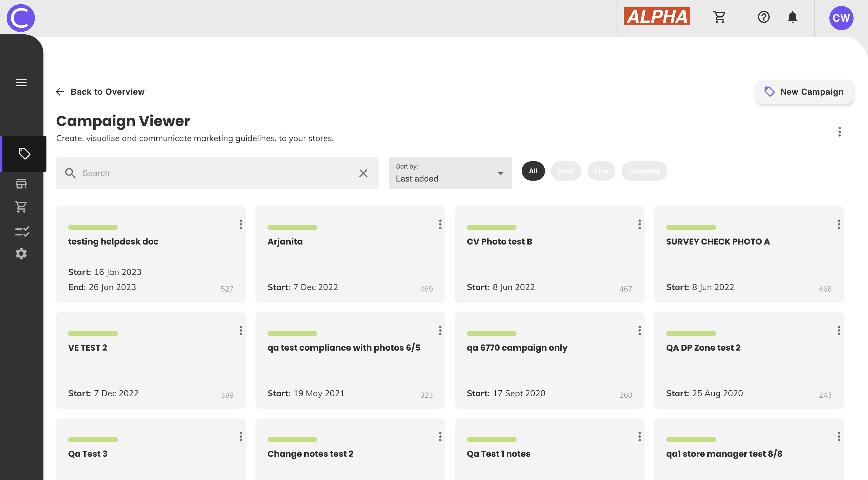Open page-level three-dot options menu
868x480 pixels.
pyautogui.click(x=839, y=132)
